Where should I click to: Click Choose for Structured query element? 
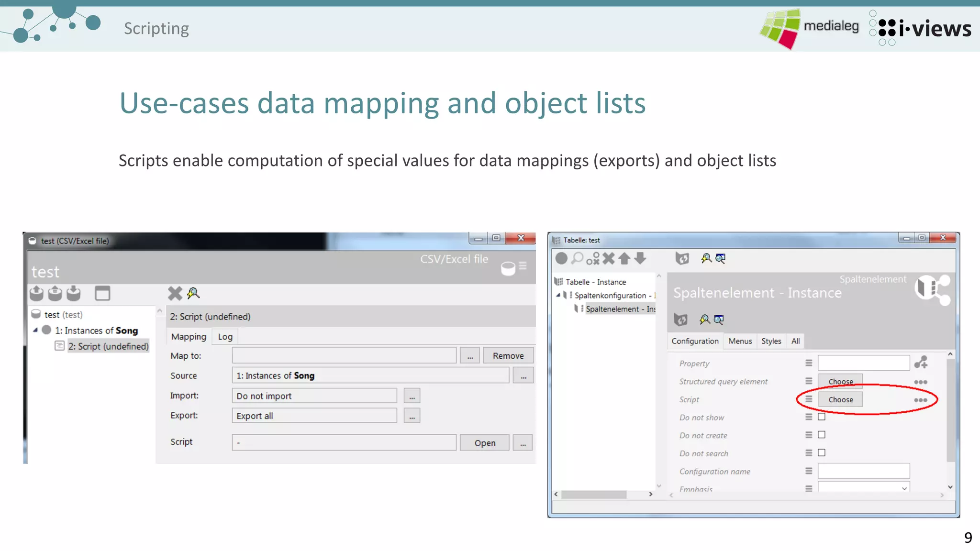click(841, 381)
